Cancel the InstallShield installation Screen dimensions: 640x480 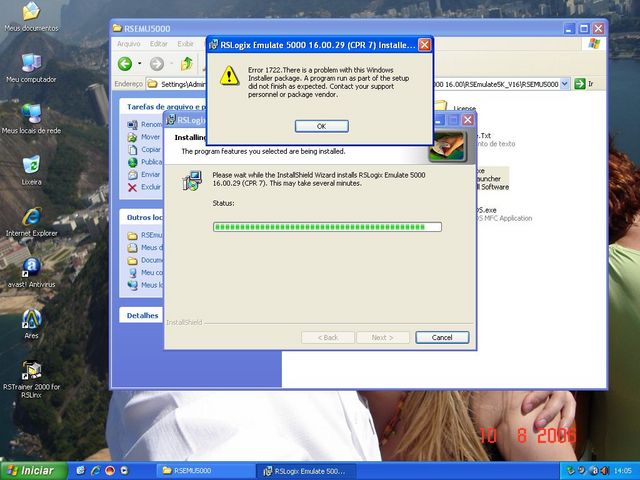pos(442,338)
